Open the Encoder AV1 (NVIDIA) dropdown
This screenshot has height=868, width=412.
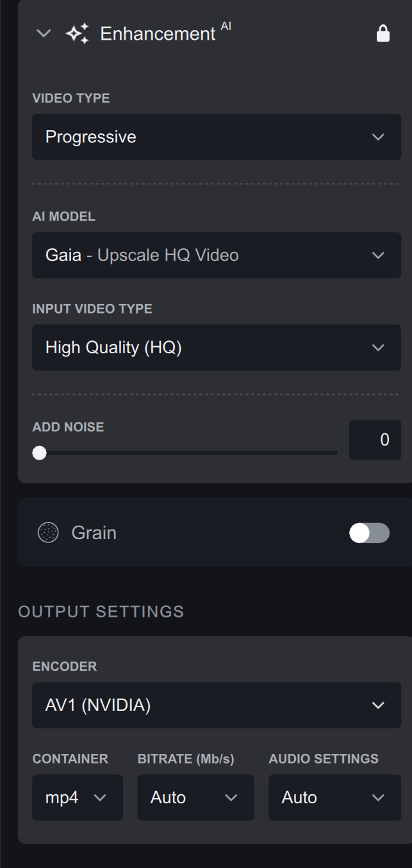pyautogui.click(x=216, y=705)
